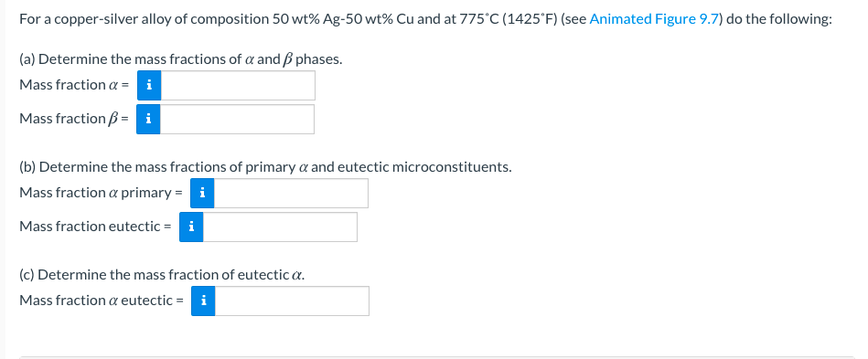Open info icon for α primary field

(x=202, y=193)
